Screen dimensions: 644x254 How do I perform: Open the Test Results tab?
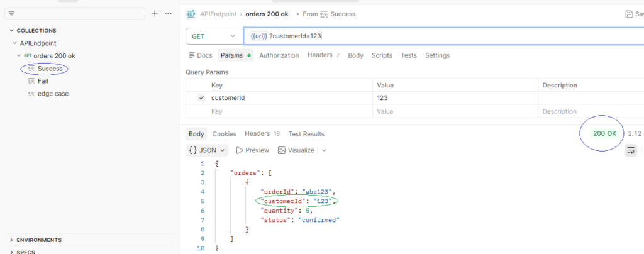(x=306, y=134)
